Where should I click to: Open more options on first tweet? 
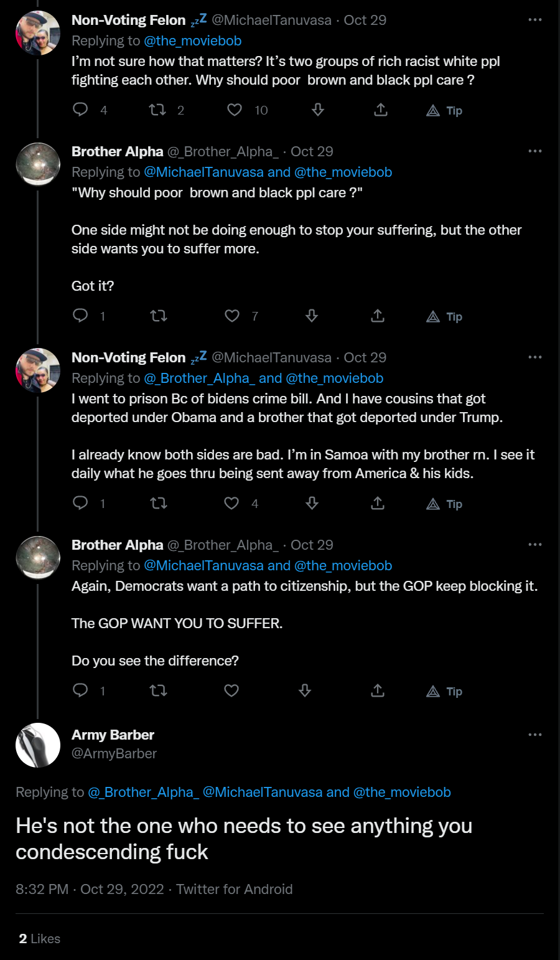[x=534, y=20]
